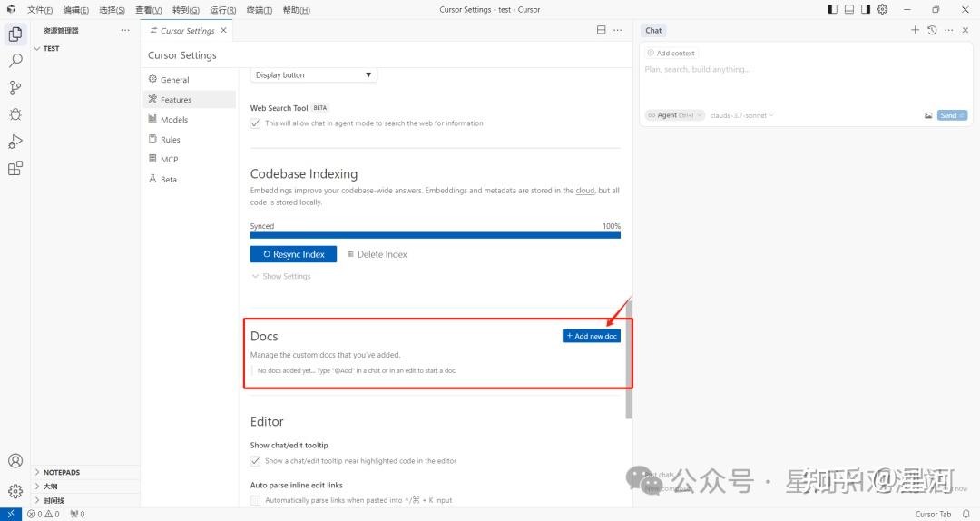The width and height of the screenshot is (980, 521).
Task: Open the Accounts profile icon
Action: (15, 461)
